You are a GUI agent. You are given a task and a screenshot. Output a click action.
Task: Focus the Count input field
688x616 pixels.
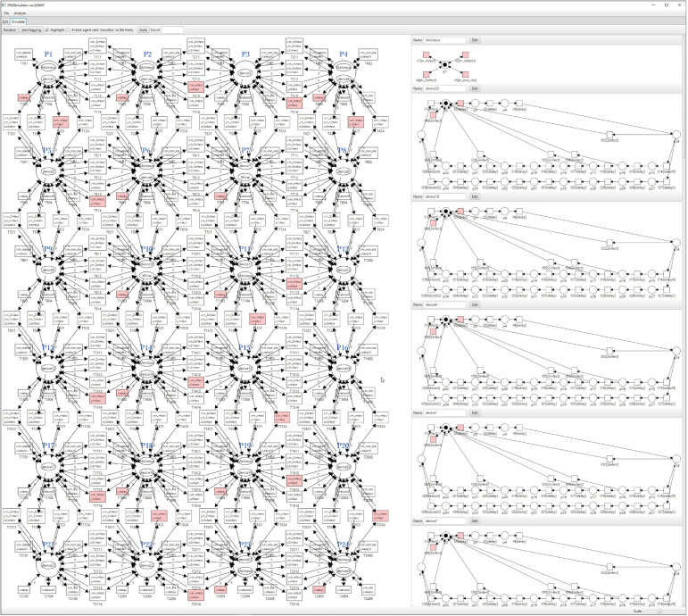pos(172,29)
